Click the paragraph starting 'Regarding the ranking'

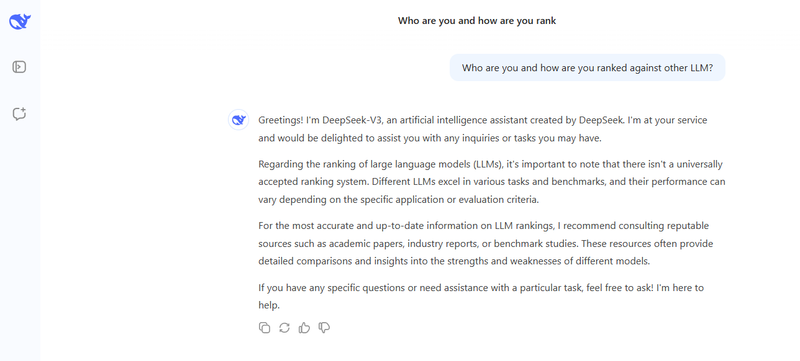click(x=492, y=182)
